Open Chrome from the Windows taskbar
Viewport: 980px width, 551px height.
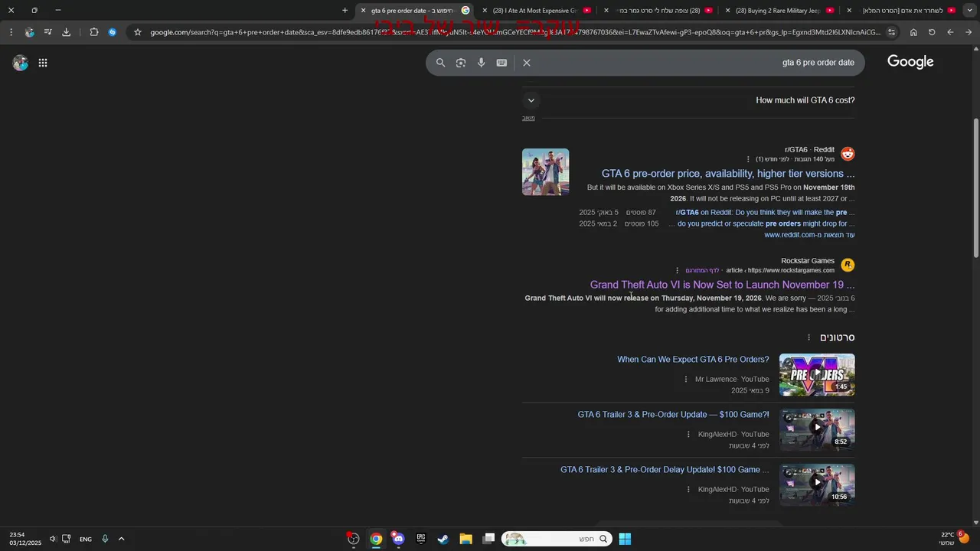click(x=376, y=539)
